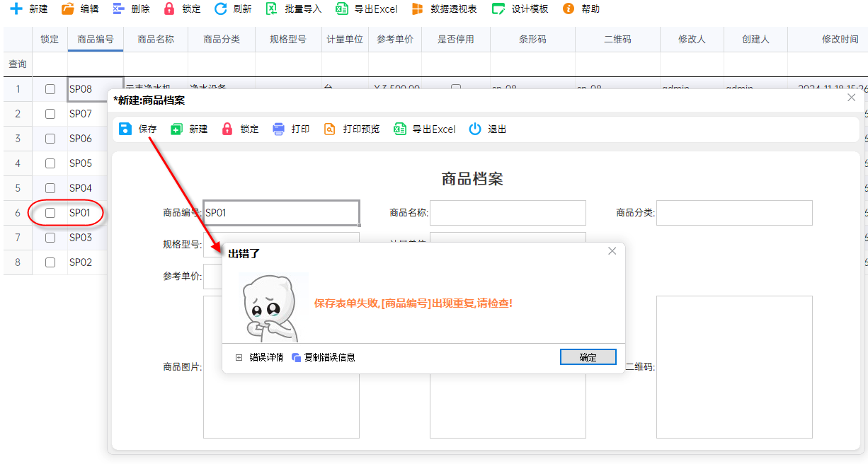Click the 计量单位 column header
The image size is (868, 464).
click(x=345, y=40)
